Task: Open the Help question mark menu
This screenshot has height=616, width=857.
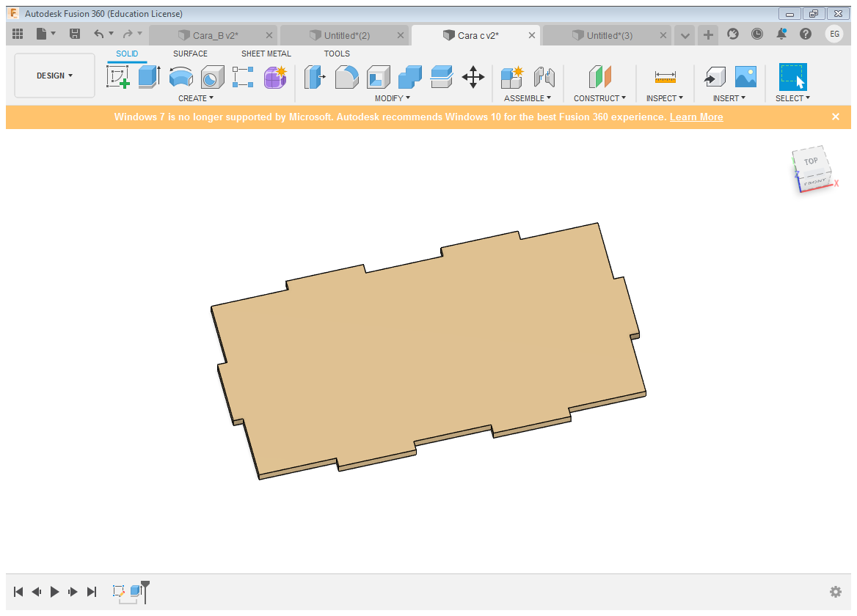Action: (x=806, y=34)
